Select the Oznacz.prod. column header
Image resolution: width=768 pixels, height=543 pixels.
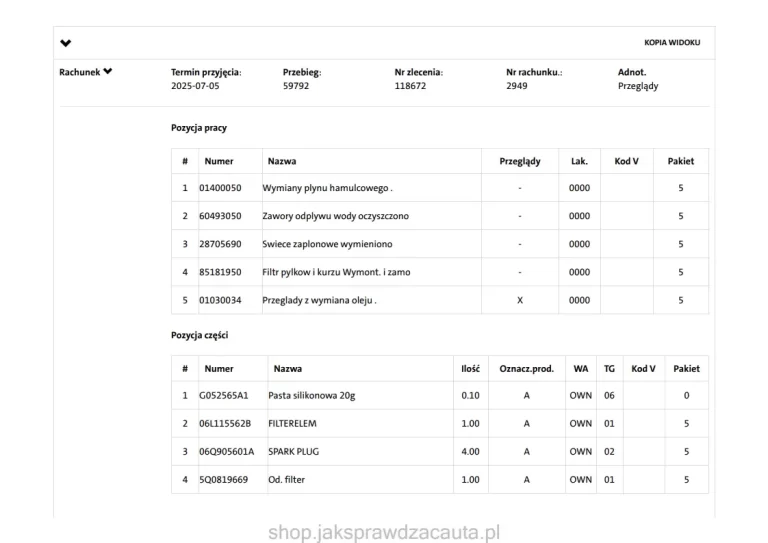pyautogui.click(x=526, y=368)
